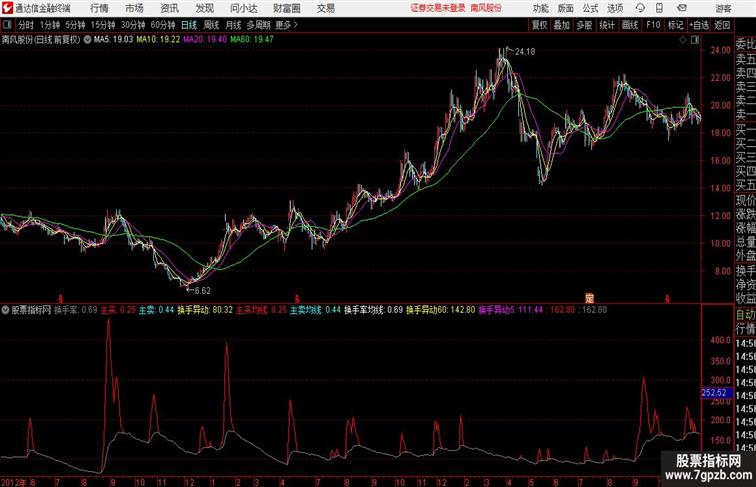The image size is (756, 487).
Task: Click the diamond icon at chart top right
Action: [683, 40]
